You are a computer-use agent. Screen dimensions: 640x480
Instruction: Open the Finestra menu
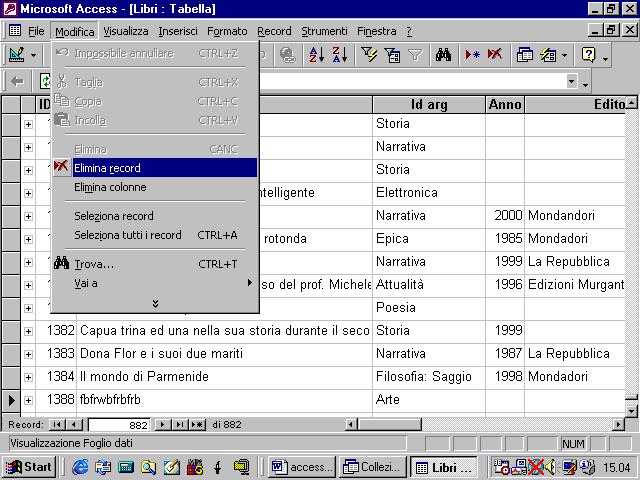point(376,31)
